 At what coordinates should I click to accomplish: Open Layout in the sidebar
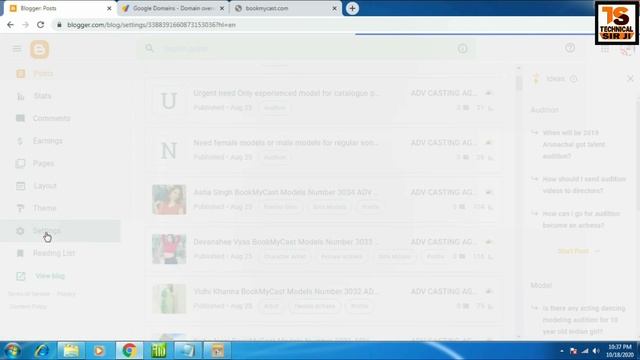coord(44,186)
